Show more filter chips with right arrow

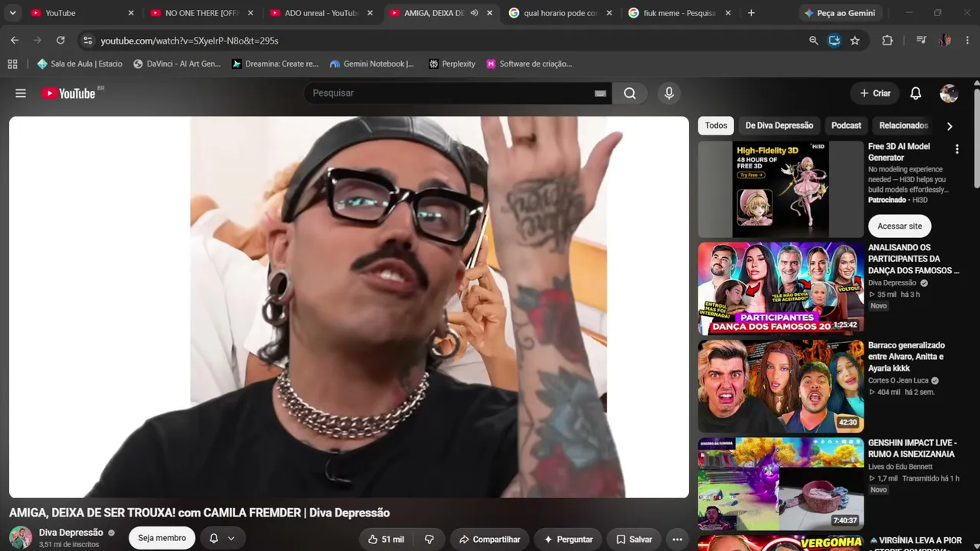coord(949,126)
